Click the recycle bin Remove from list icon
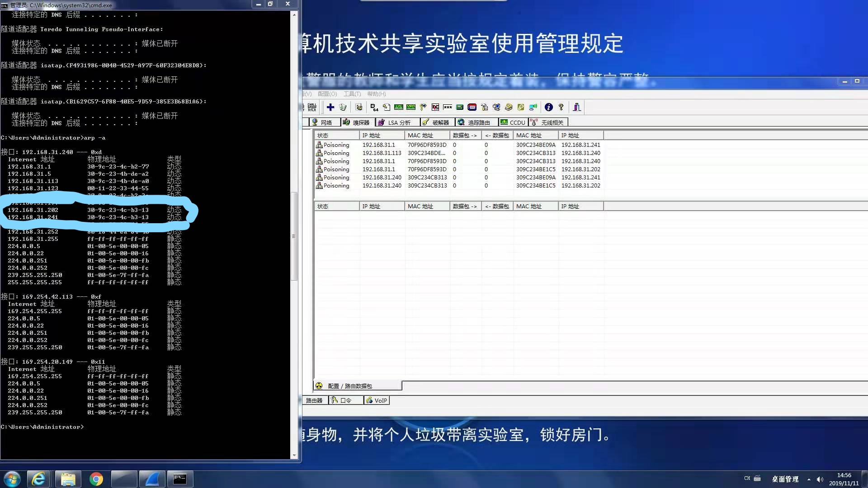This screenshot has height=488, width=868. click(343, 107)
